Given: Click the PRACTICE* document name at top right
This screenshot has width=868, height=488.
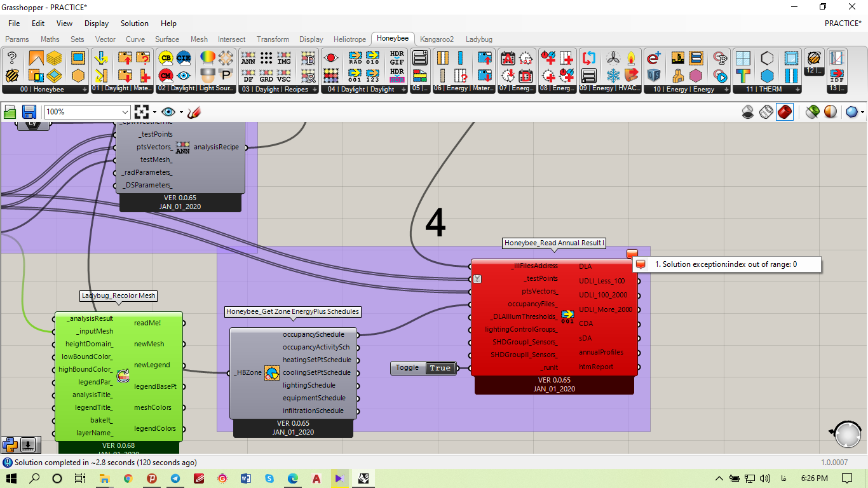Looking at the screenshot, I should (x=843, y=24).
